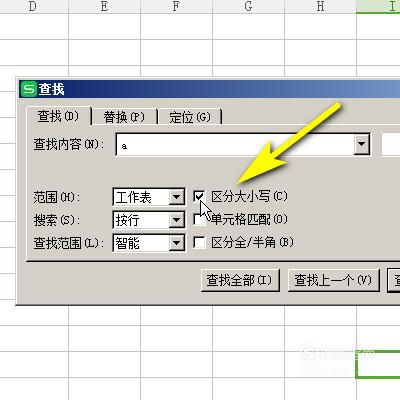Viewport: 400px width, 400px height.
Task: Select column H header in the spreadsheet
Action: pos(320,7)
